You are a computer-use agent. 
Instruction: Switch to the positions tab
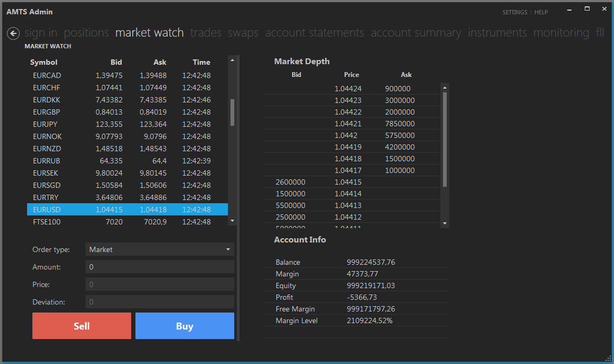86,33
